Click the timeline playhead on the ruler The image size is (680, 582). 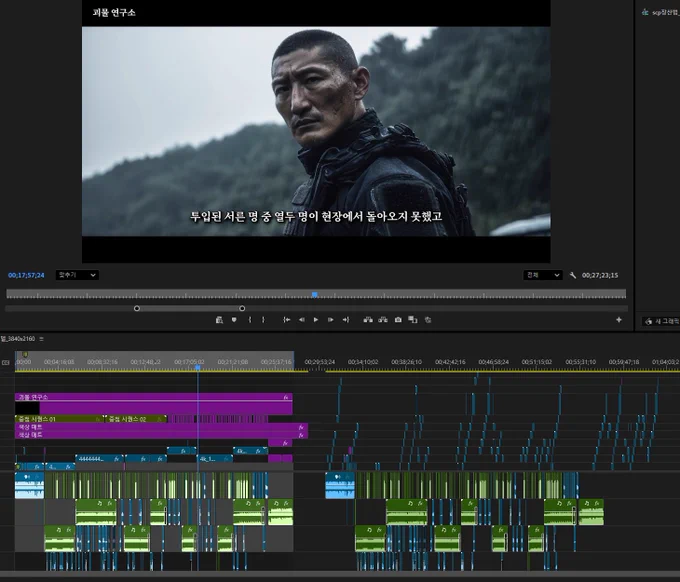tap(198, 367)
